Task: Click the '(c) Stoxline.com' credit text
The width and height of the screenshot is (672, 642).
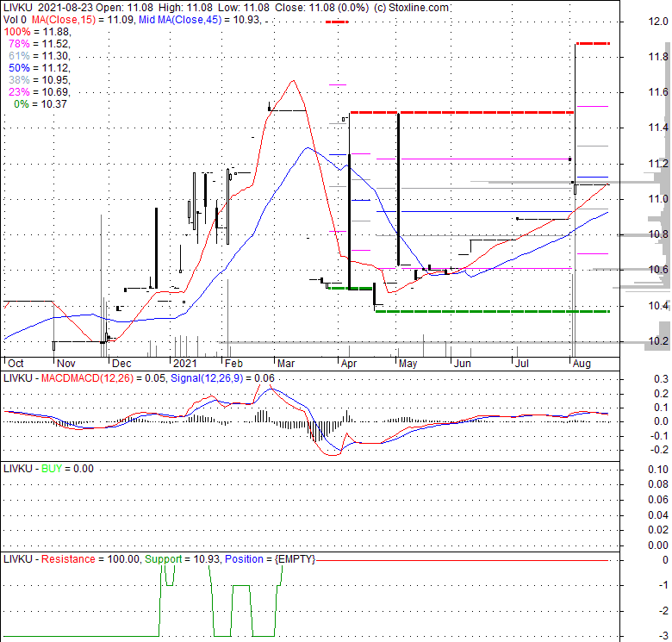Action: pyautogui.click(x=411, y=8)
